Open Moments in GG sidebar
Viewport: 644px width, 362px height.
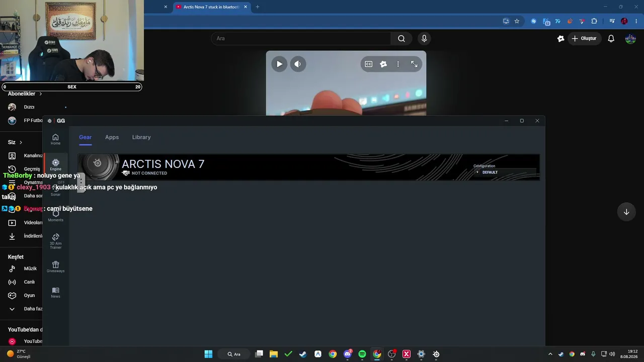coord(55,216)
